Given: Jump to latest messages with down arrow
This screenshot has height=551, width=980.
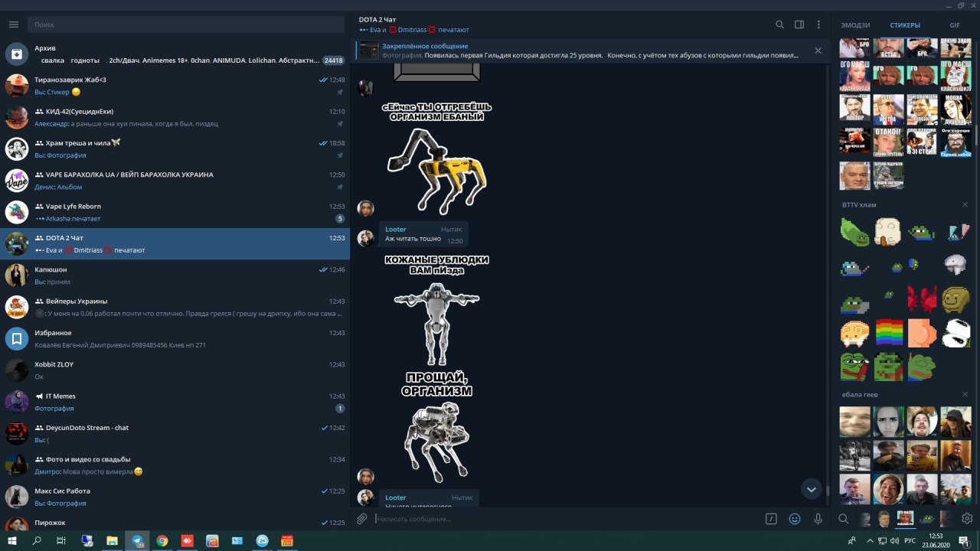Looking at the screenshot, I should 812,489.
